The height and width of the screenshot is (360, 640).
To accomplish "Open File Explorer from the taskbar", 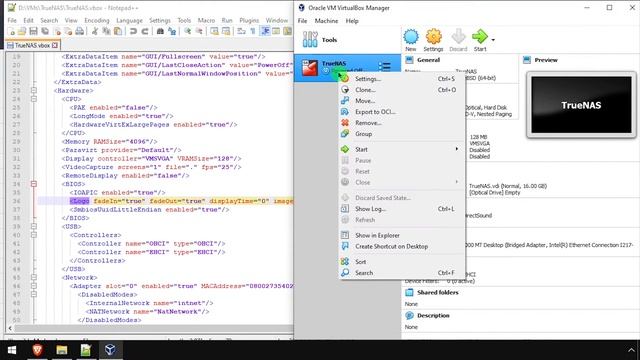I will 62,350.
